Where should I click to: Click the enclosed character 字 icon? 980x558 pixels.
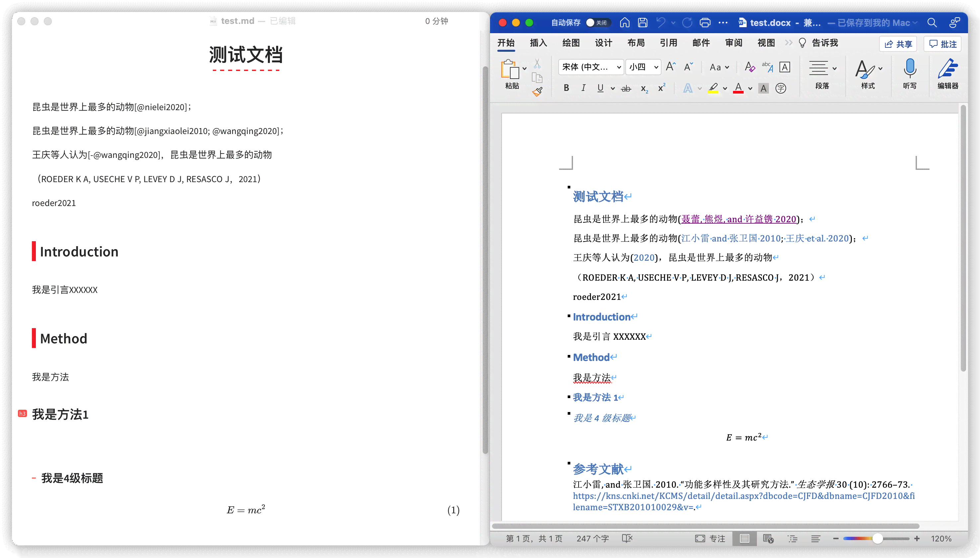tap(780, 89)
